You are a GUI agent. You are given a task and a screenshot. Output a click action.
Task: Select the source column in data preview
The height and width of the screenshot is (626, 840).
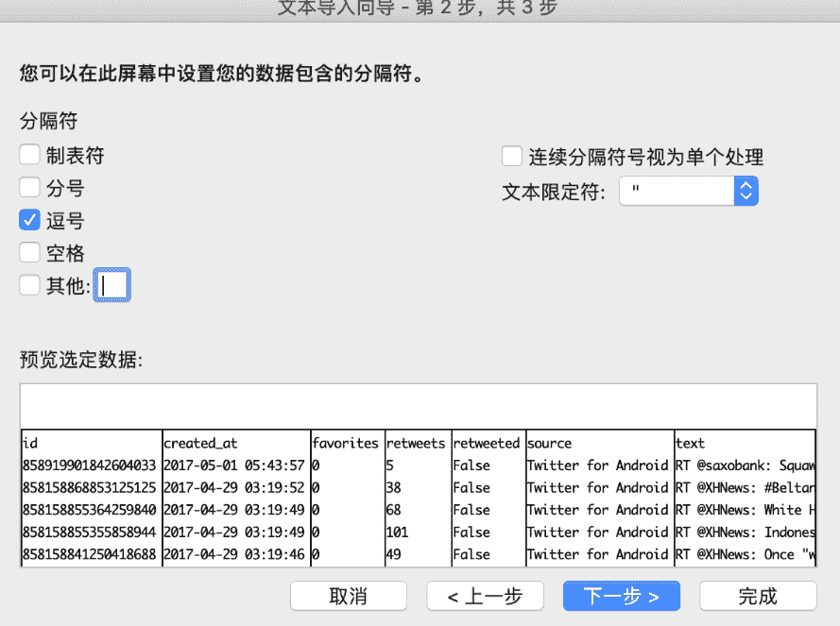(597, 443)
